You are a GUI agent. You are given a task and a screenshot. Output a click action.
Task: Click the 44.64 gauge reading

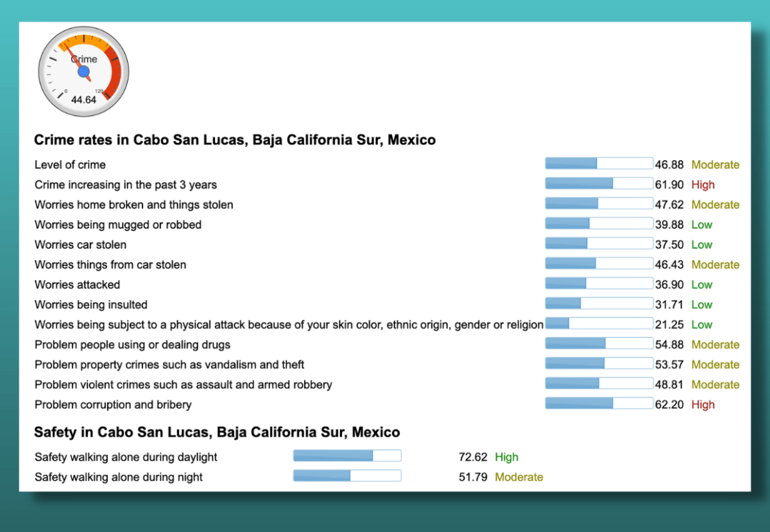tap(83, 100)
